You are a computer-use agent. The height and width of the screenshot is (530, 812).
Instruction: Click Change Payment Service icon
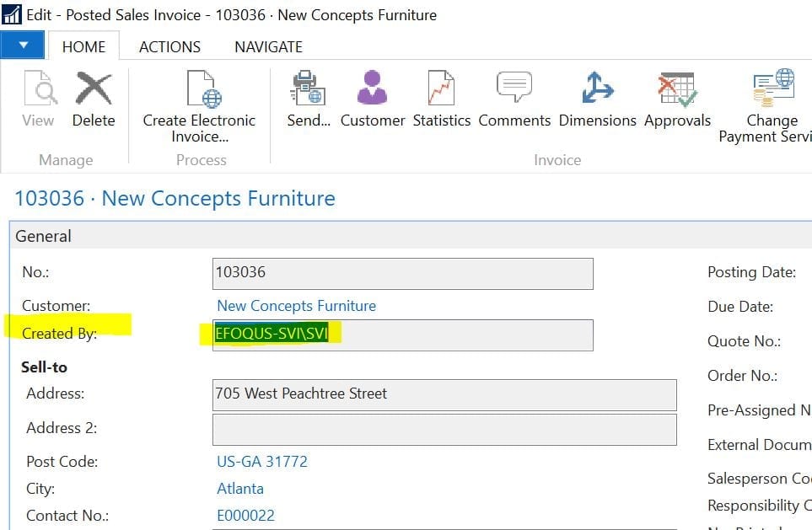click(x=766, y=106)
